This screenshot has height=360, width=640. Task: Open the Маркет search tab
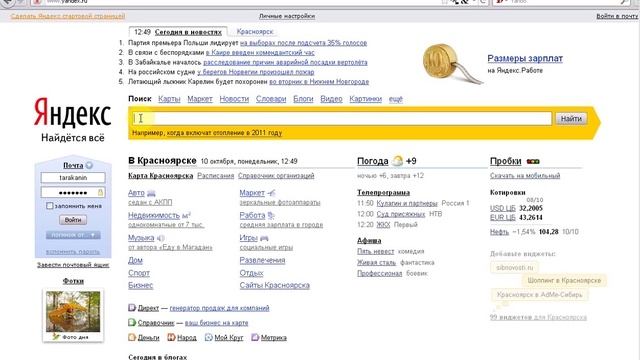[200, 99]
